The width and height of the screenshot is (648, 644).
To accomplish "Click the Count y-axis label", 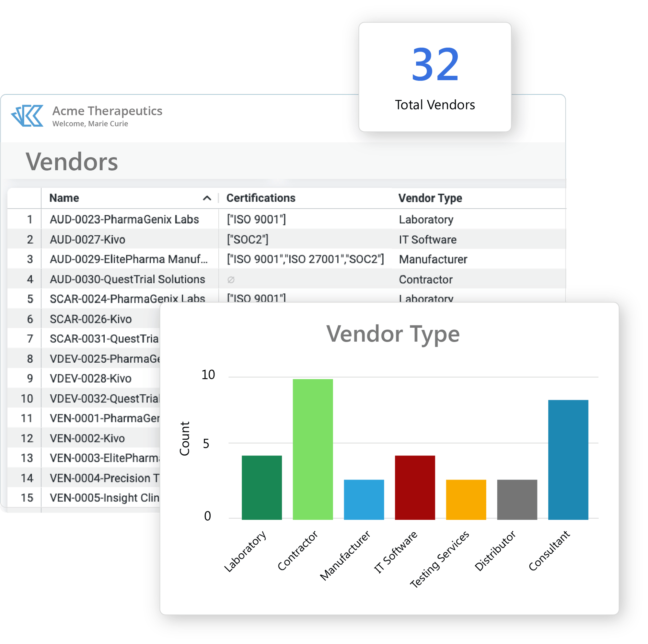I will [x=185, y=438].
